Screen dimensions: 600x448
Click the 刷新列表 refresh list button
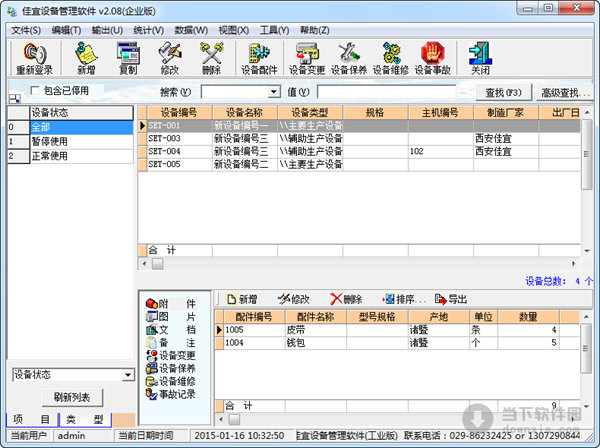point(72,397)
